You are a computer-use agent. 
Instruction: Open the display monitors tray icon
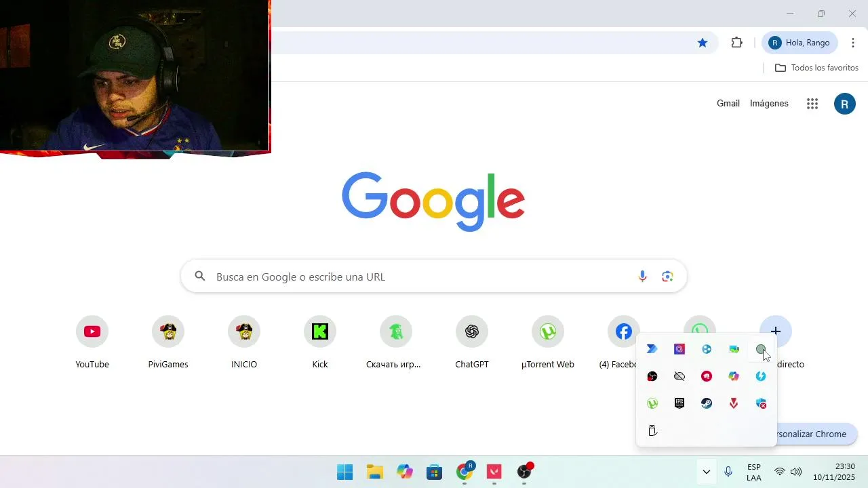pyautogui.click(x=734, y=349)
